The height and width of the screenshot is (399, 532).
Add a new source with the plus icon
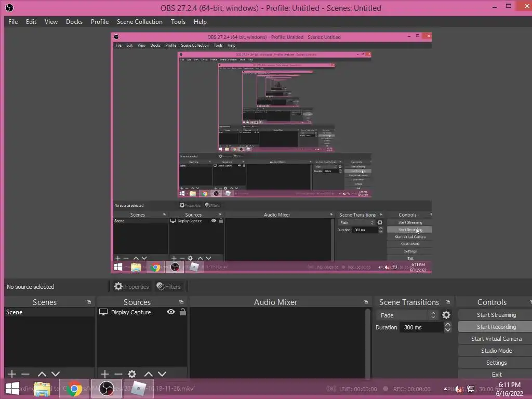point(105,374)
